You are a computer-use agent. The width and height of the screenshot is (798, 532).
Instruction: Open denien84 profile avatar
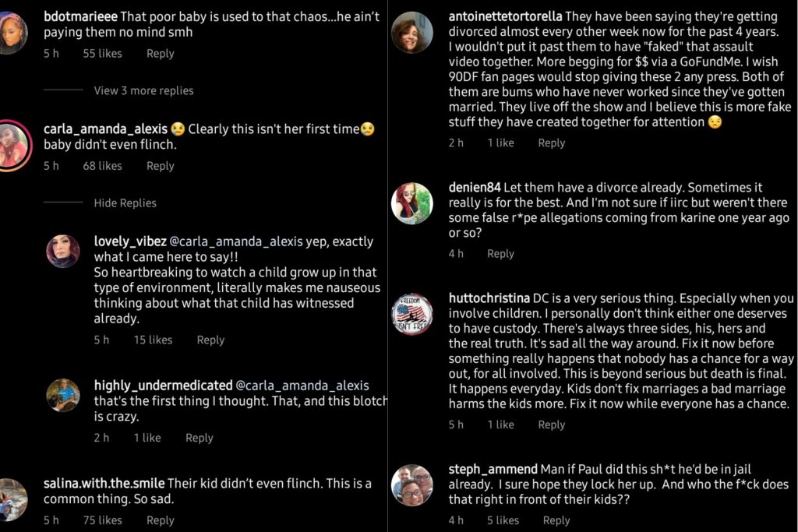tap(411, 203)
